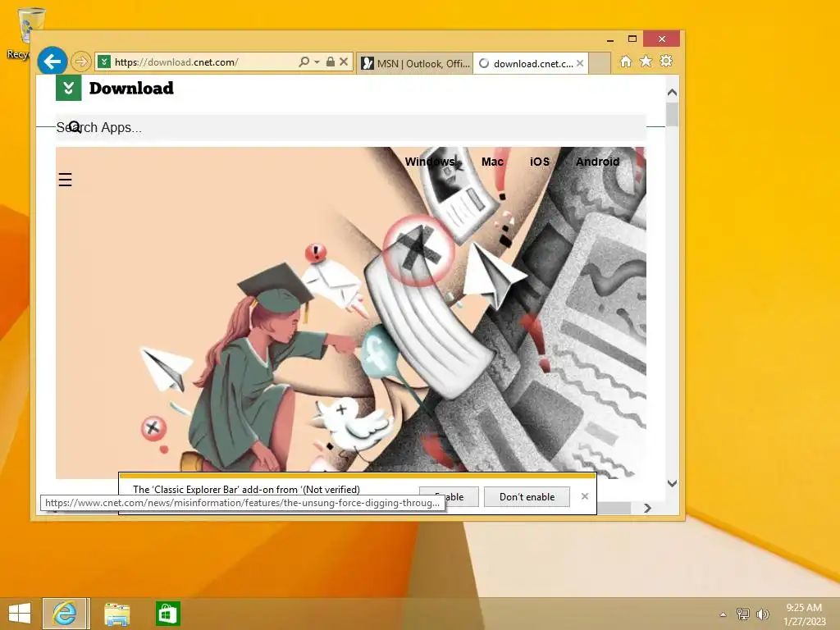Open Favorites with the star icon
The image size is (840, 630).
pos(646,62)
